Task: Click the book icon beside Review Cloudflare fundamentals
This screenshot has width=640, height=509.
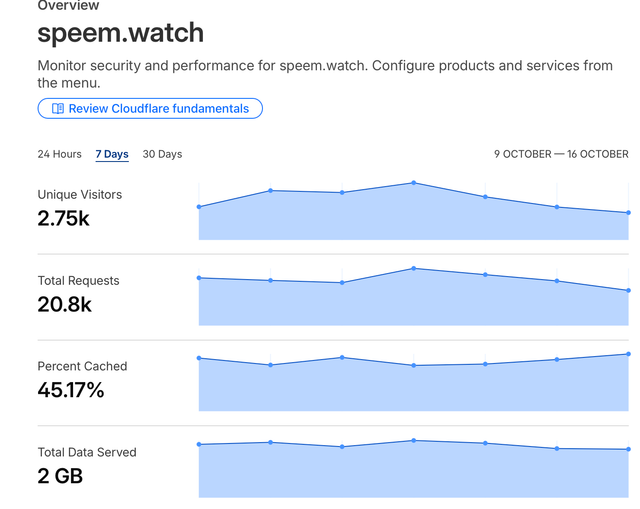Action: point(58,108)
